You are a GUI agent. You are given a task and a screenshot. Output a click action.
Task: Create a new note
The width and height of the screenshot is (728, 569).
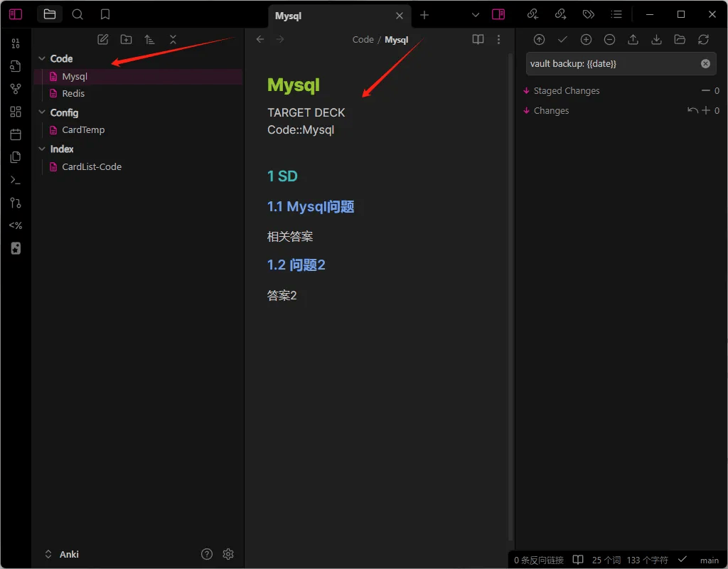[x=103, y=40]
